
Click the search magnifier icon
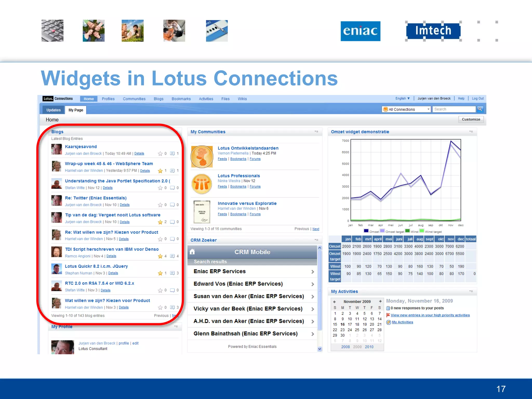click(480, 109)
